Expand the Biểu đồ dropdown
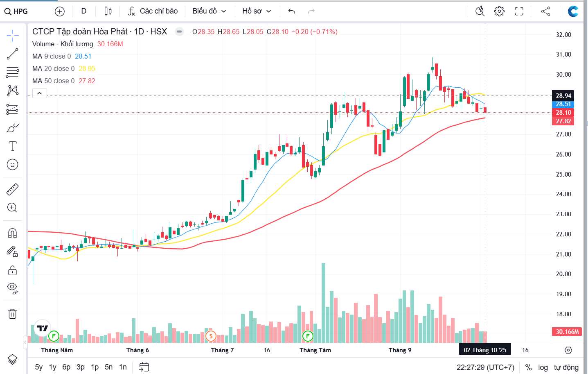 tap(209, 11)
